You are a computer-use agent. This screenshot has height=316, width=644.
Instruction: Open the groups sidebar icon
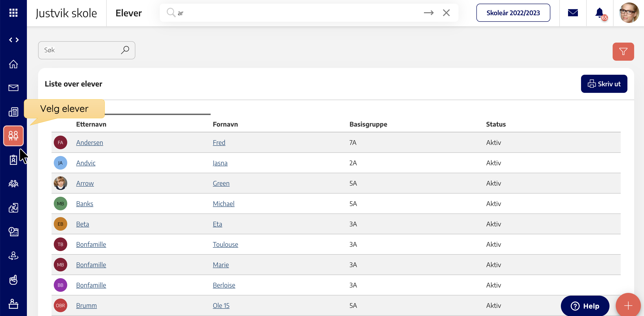point(13,184)
